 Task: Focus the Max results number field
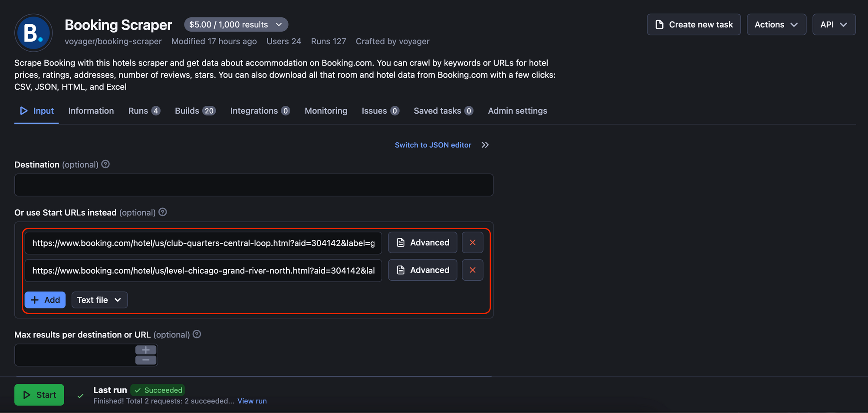tap(75, 355)
